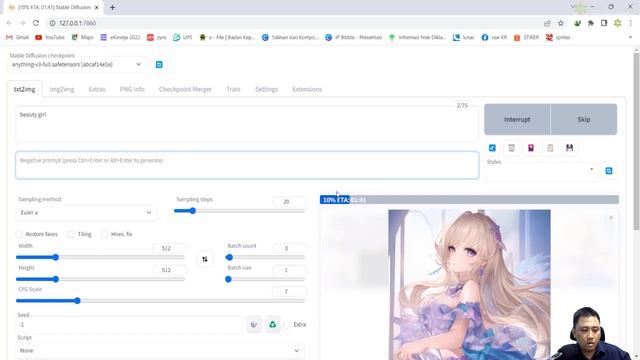Open the browser side panel
The width and height of the screenshot is (640, 360).
(x=604, y=23)
